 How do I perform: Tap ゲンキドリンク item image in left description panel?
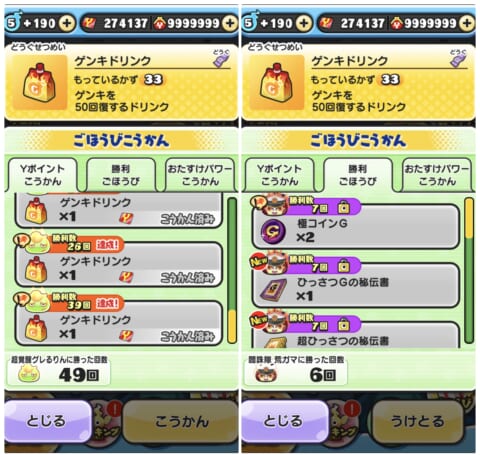click(x=39, y=82)
